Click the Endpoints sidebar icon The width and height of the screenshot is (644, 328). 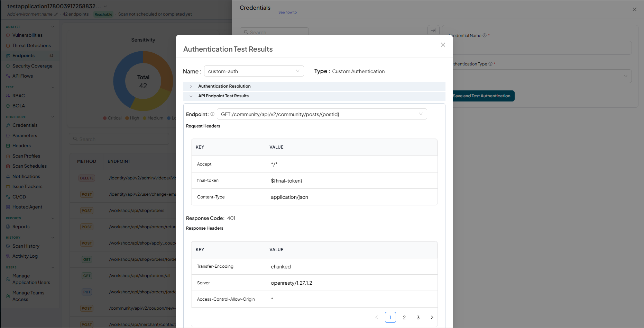pyautogui.click(x=8, y=56)
